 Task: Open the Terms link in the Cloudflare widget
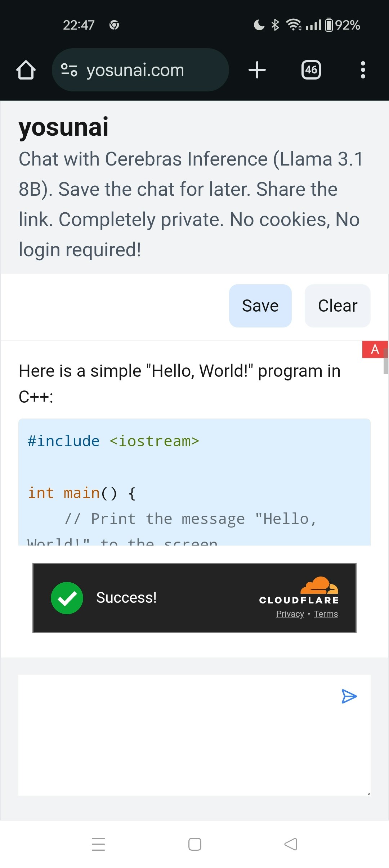click(x=325, y=614)
